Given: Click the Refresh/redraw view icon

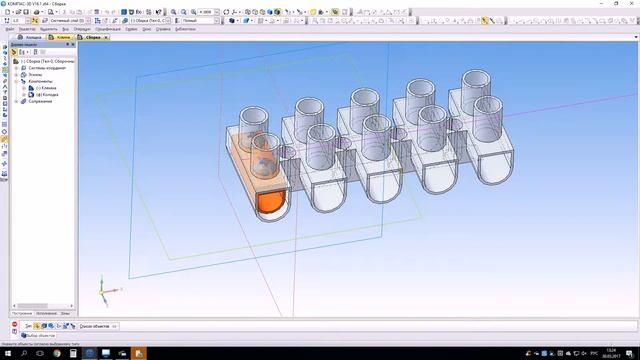Looking at the screenshot, I should 226,12.
